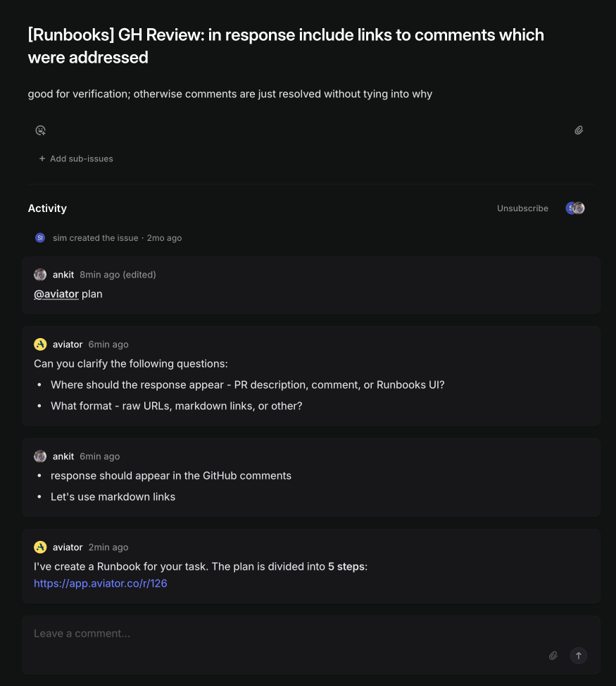Click sim's avatar beside 'created the issue'
616x686 pixels.
pos(40,237)
